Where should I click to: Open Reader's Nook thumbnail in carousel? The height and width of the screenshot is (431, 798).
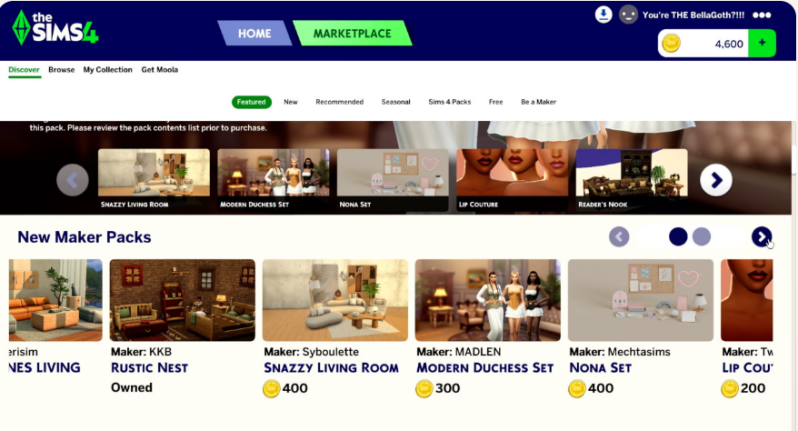632,180
